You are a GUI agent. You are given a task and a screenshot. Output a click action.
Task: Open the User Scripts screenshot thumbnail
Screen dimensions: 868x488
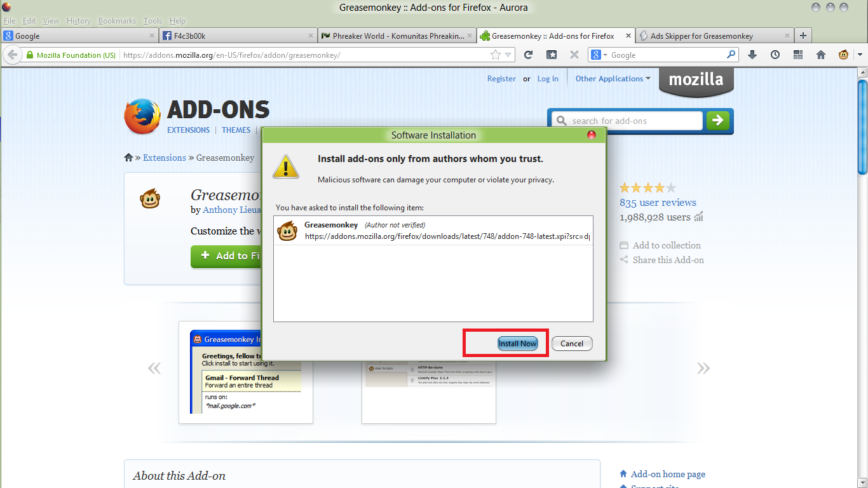pyautogui.click(x=429, y=392)
